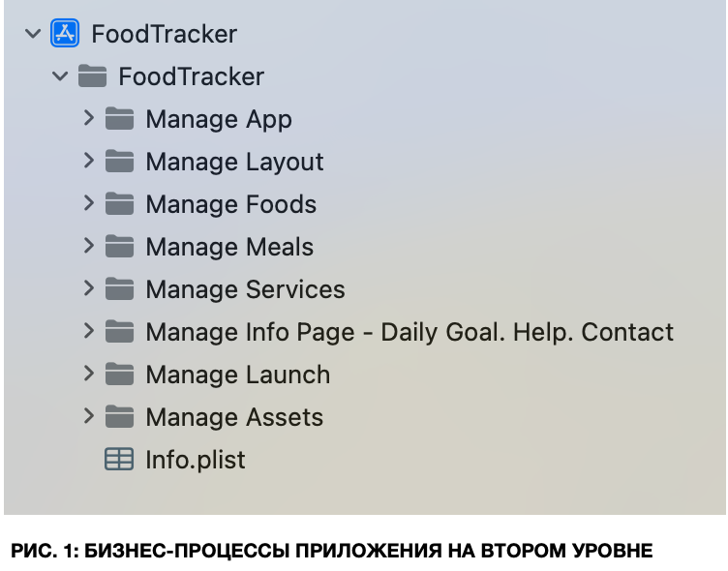Expand the Manage App group
The image size is (728, 571).
(x=88, y=118)
